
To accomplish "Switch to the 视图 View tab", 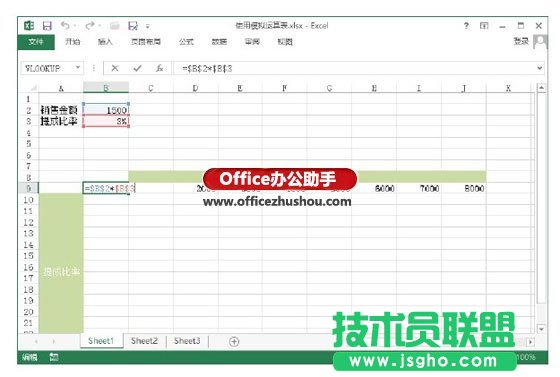I will click(x=285, y=42).
